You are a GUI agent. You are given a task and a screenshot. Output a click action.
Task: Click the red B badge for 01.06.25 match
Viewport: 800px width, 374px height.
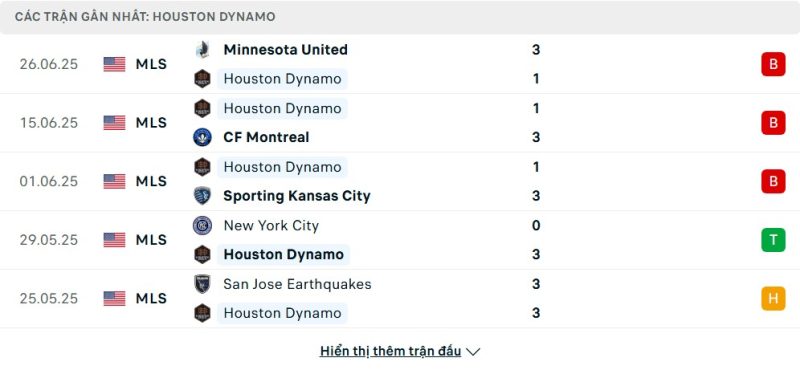773,182
